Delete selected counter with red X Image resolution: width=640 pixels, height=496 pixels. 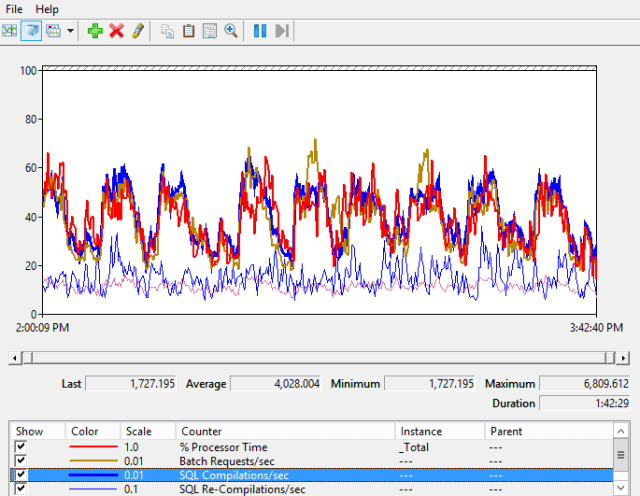(116, 31)
